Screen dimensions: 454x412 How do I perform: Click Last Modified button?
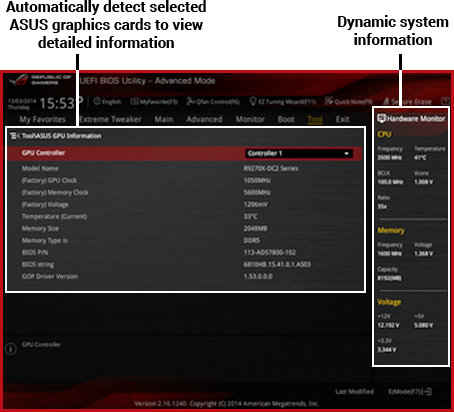point(354,392)
